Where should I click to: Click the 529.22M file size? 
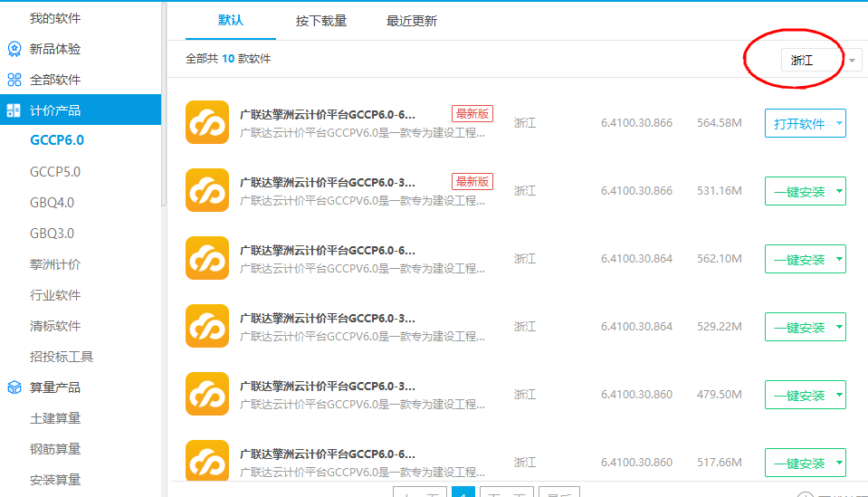(719, 327)
